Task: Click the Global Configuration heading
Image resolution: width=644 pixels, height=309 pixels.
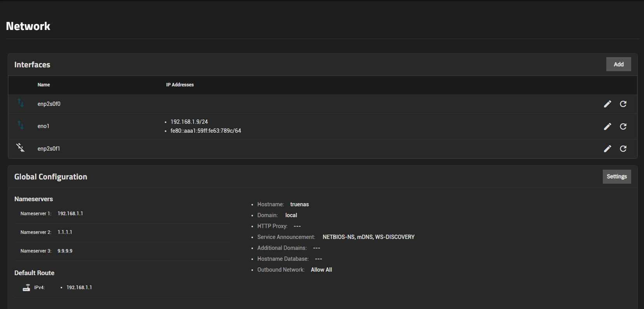Action: coord(51,177)
